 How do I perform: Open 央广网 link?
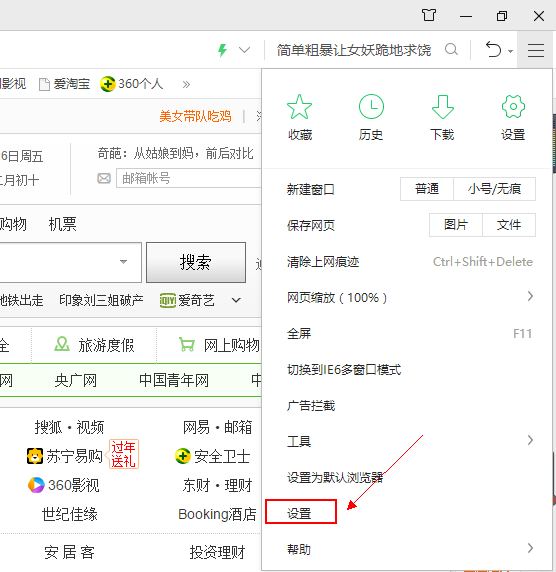point(76,380)
